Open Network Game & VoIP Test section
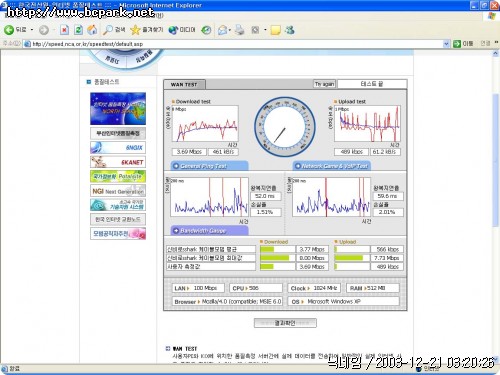 point(332,166)
